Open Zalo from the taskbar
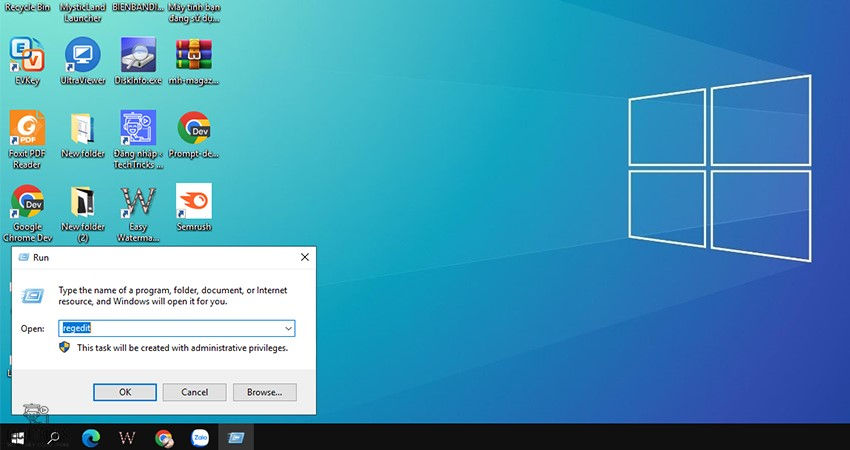 [x=199, y=437]
